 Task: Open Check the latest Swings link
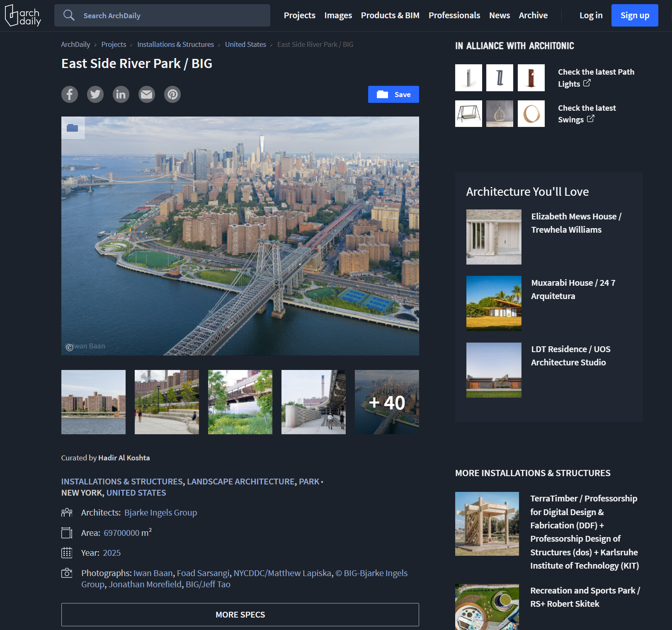(x=587, y=114)
